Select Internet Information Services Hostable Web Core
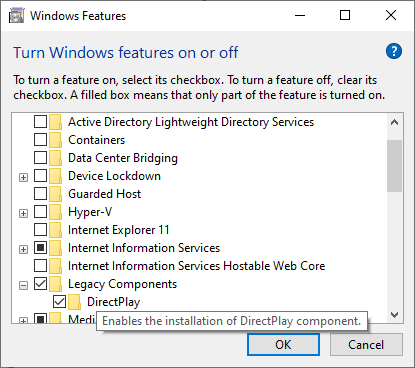This screenshot has height=368, width=415. [196, 266]
